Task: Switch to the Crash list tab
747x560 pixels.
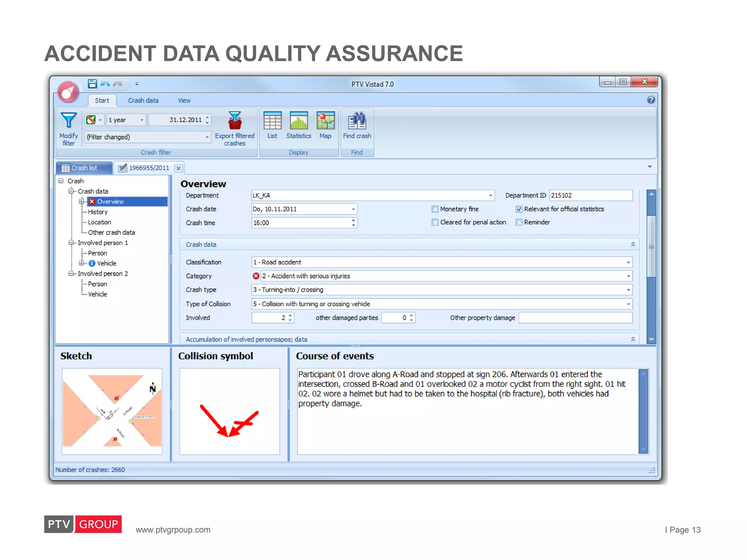Action: 84,168
